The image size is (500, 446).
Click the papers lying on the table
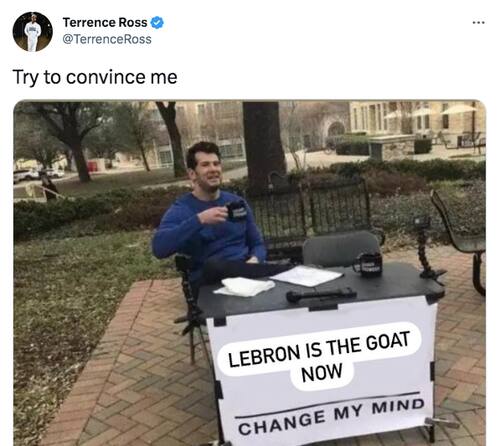click(x=307, y=276)
